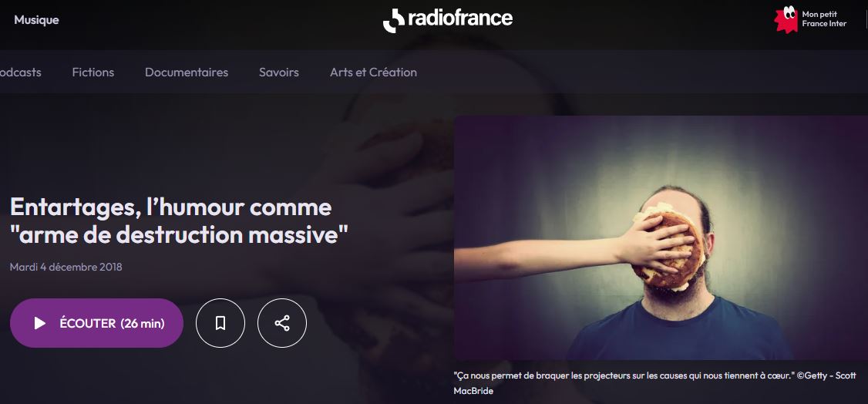Click the photo caption text under image
This screenshot has height=404, width=868.
tap(655, 383)
